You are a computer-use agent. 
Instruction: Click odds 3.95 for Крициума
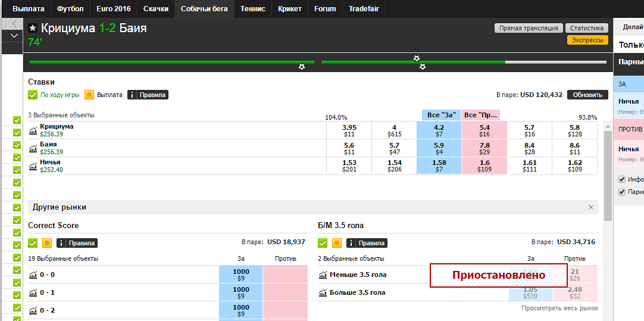point(349,130)
